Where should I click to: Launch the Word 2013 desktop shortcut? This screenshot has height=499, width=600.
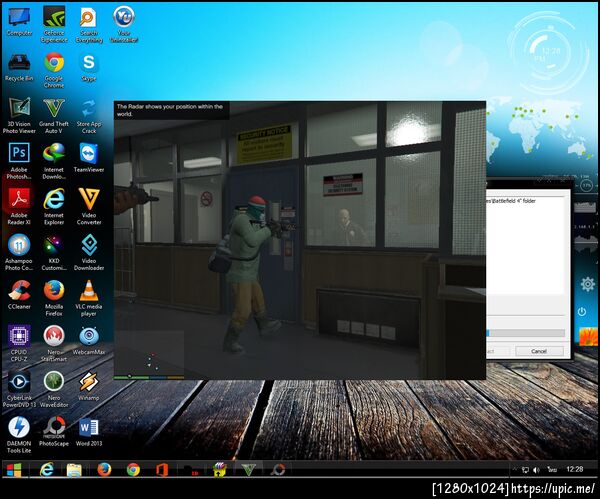click(89, 431)
